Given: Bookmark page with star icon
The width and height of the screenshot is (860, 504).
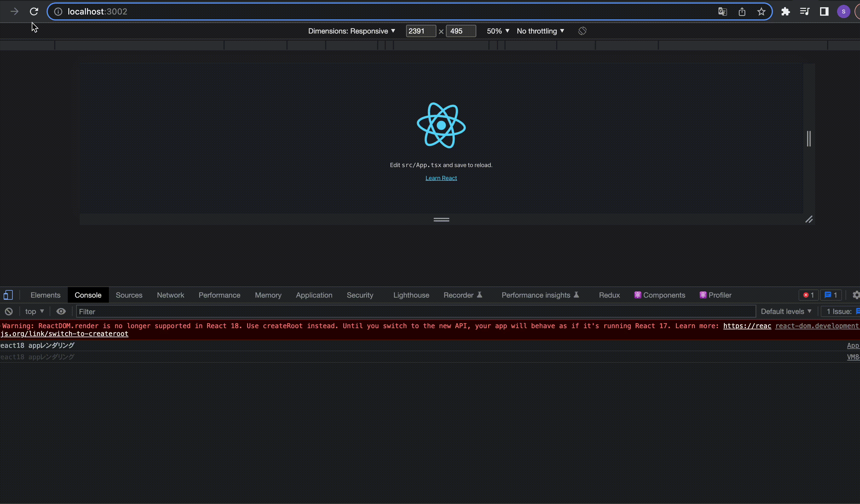Looking at the screenshot, I should click(x=761, y=11).
